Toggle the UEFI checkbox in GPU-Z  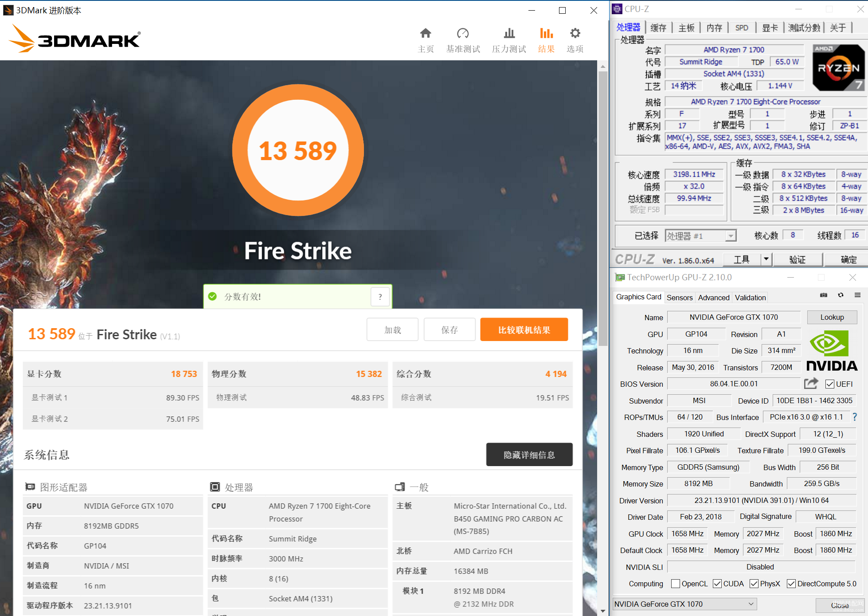point(829,384)
